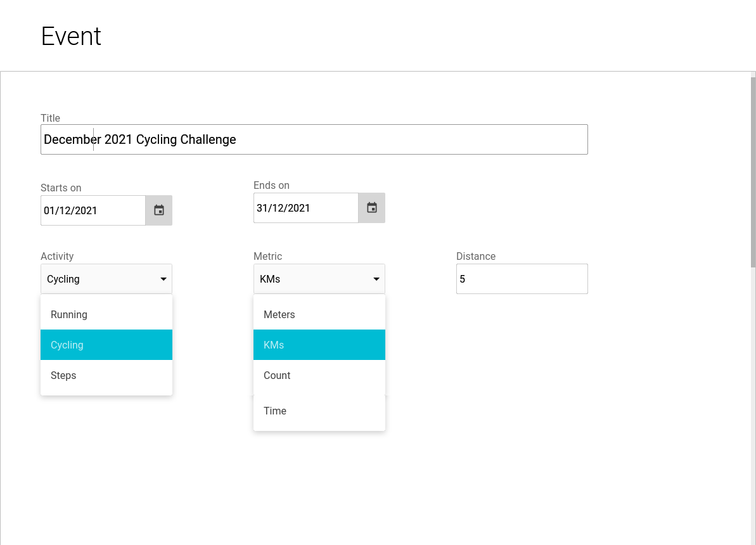Image resolution: width=756 pixels, height=545 pixels.
Task: Expand the Metric dropdown arrow
Action: [x=376, y=279]
